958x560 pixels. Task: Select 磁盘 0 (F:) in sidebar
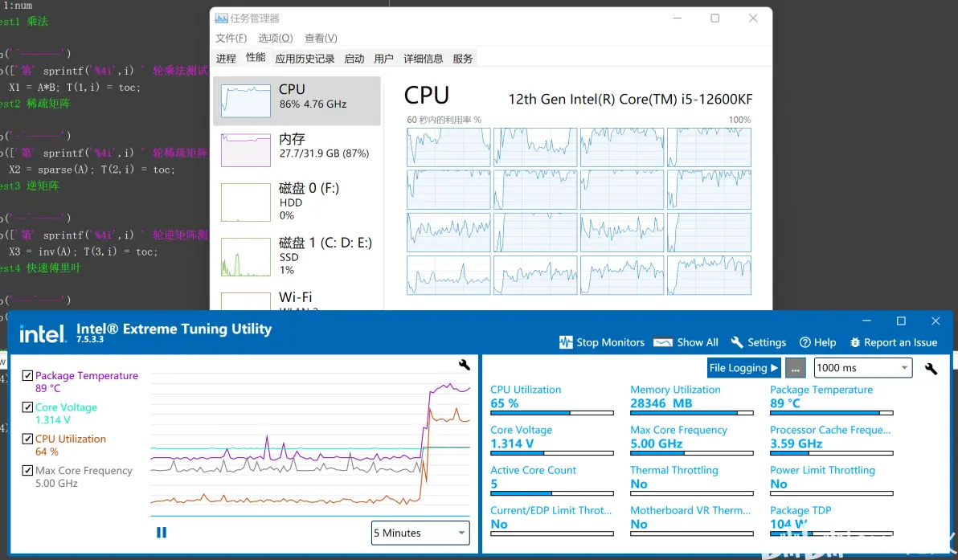(297, 202)
